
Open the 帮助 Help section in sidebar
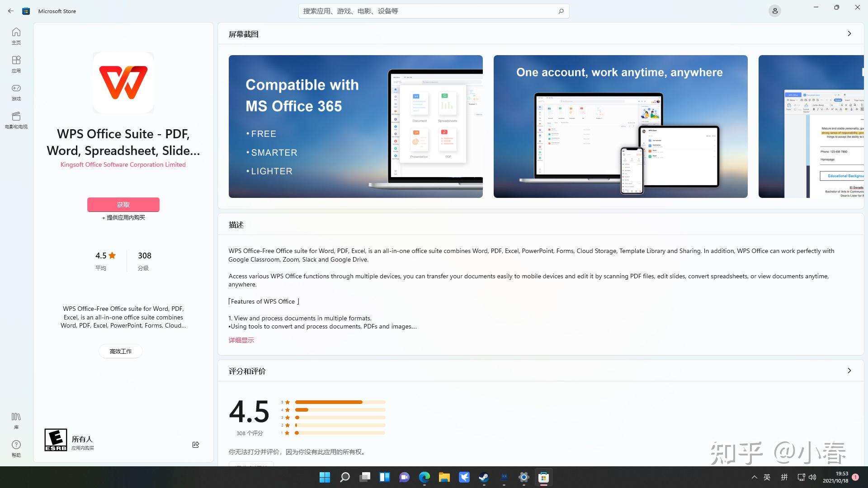coord(16,449)
